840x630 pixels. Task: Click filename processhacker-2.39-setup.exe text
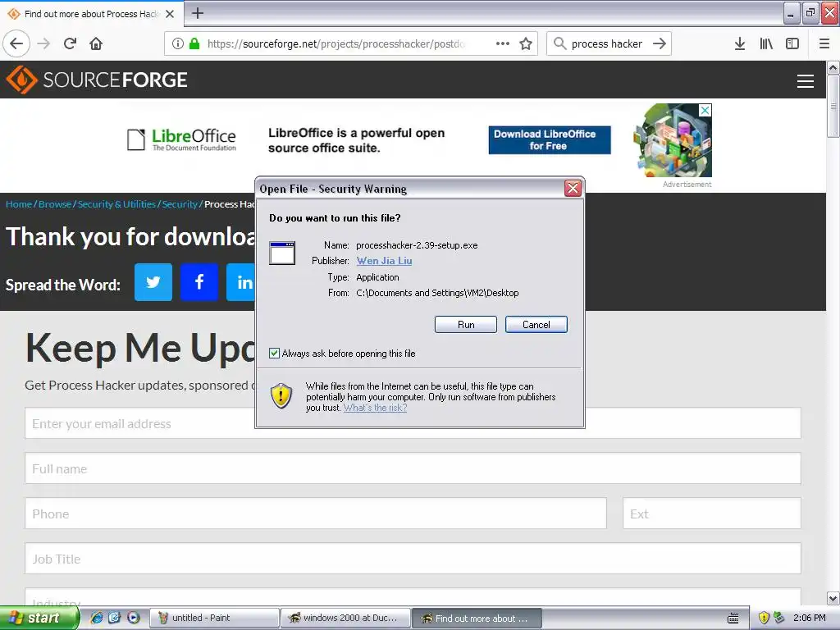point(417,245)
